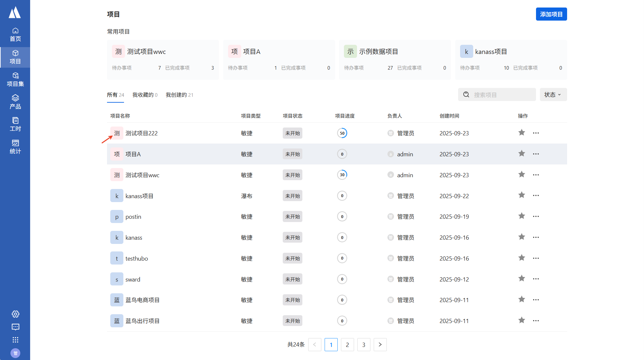Click the 0 progress circle of postin
This screenshot has width=644, height=360.
tap(342, 216)
